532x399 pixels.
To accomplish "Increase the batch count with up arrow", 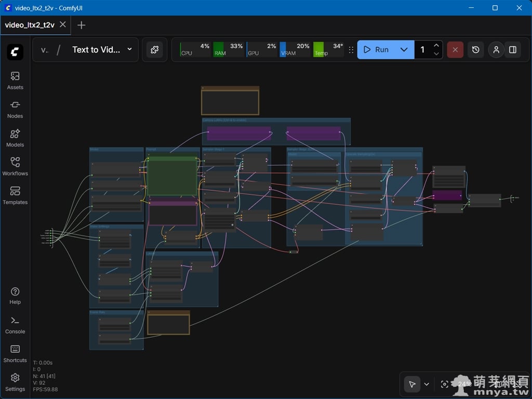I will point(436,46).
